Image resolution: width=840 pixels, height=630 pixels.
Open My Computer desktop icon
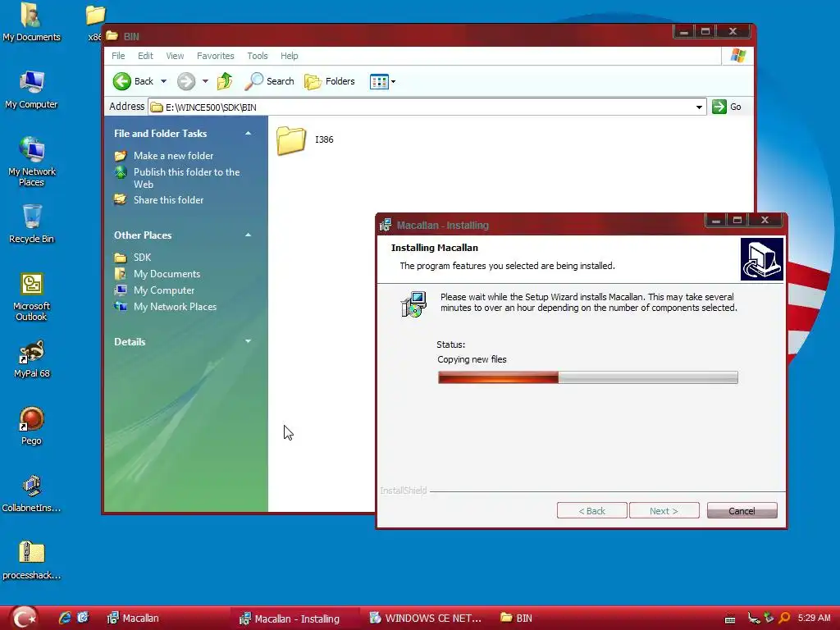(x=31, y=89)
